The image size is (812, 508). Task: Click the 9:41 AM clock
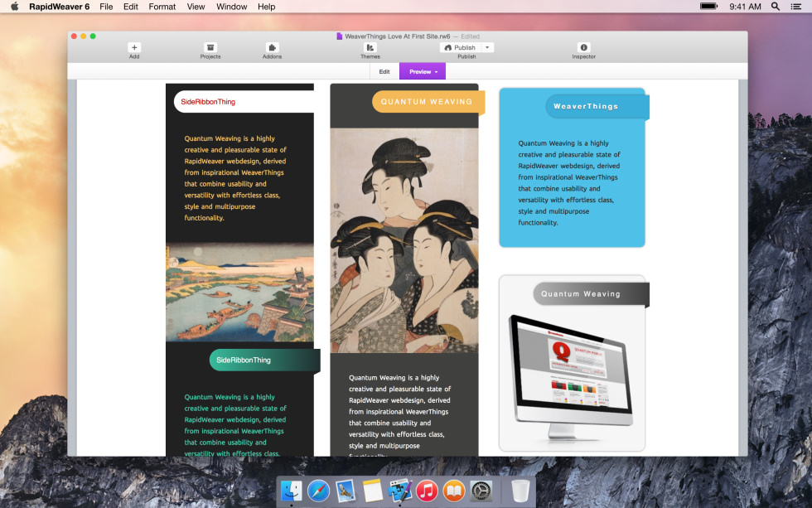pyautogui.click(x=745, y=7)
